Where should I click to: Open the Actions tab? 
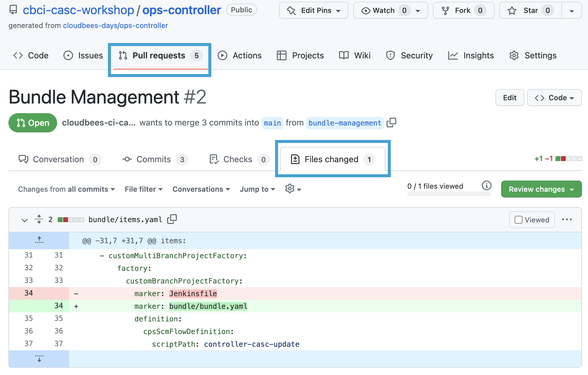pos(240,55)
